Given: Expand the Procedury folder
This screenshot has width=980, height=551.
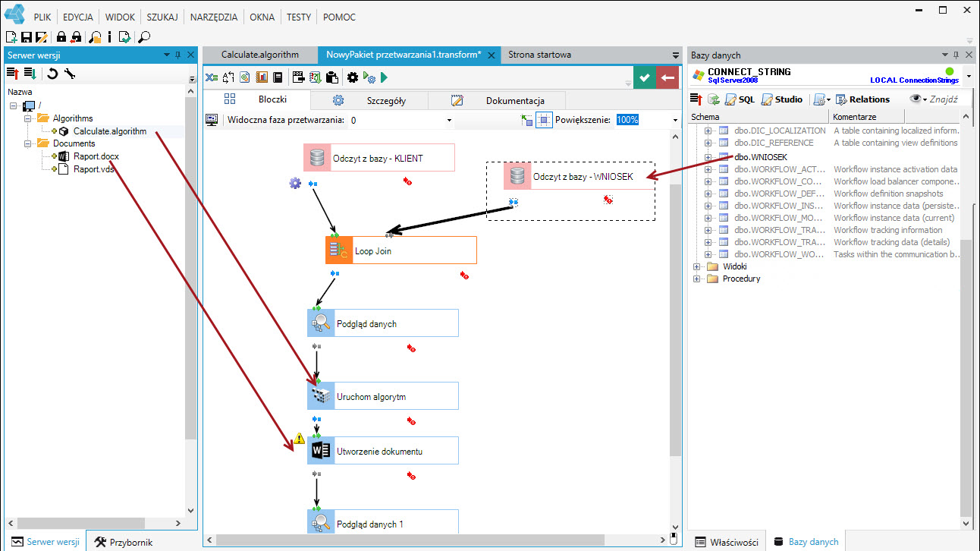Looking at the screenshot, I should pyautogui.click(x=697, y=279).
